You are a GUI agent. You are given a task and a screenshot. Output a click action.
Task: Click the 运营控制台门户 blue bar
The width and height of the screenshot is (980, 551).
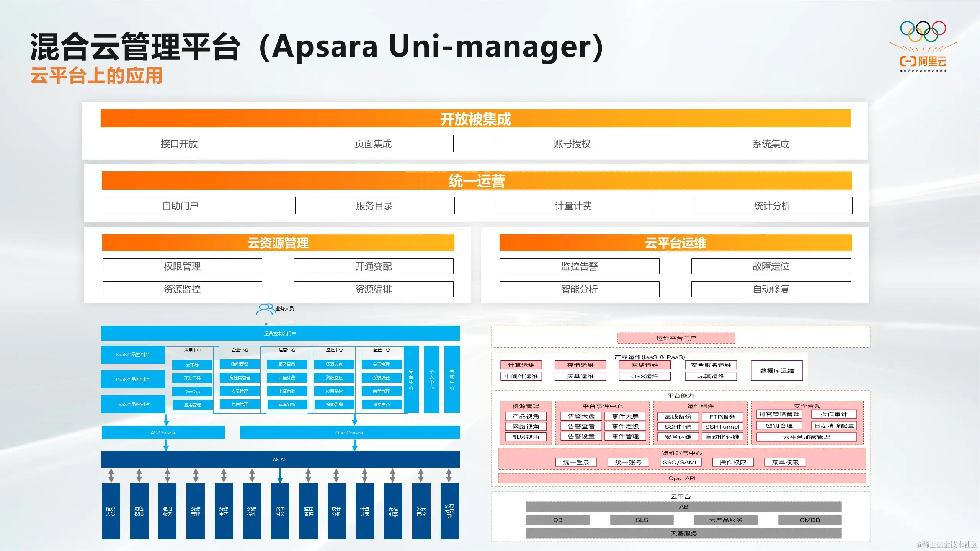point(280,333)
